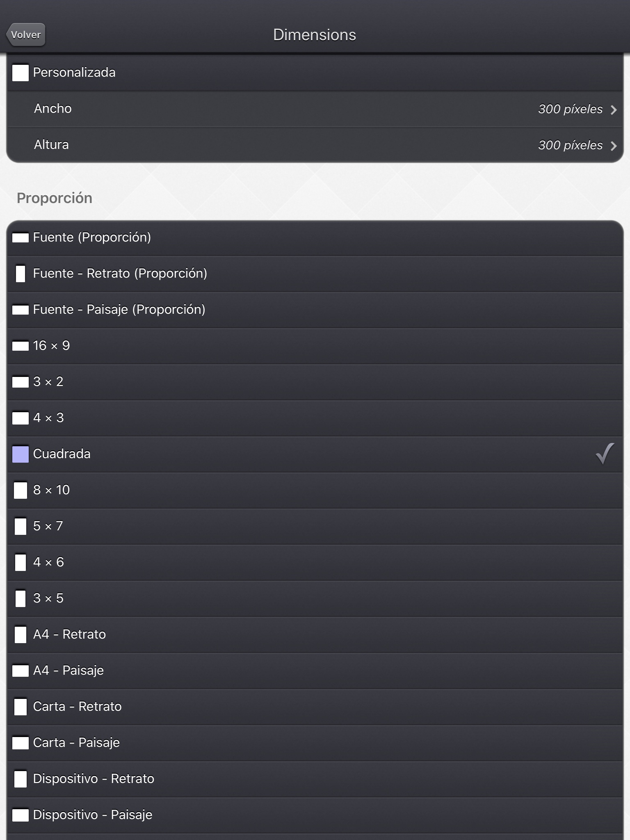Click the A4 - Retrato page icon
Image resolution: width=630 pixels, height=840 pixels.
[21, 635]
